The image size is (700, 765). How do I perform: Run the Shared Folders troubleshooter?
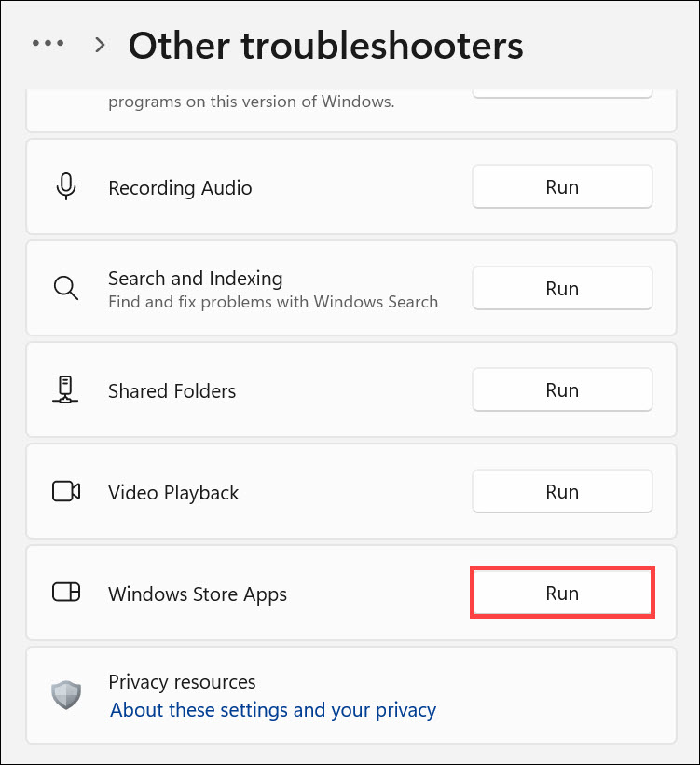tap(562, 390)
